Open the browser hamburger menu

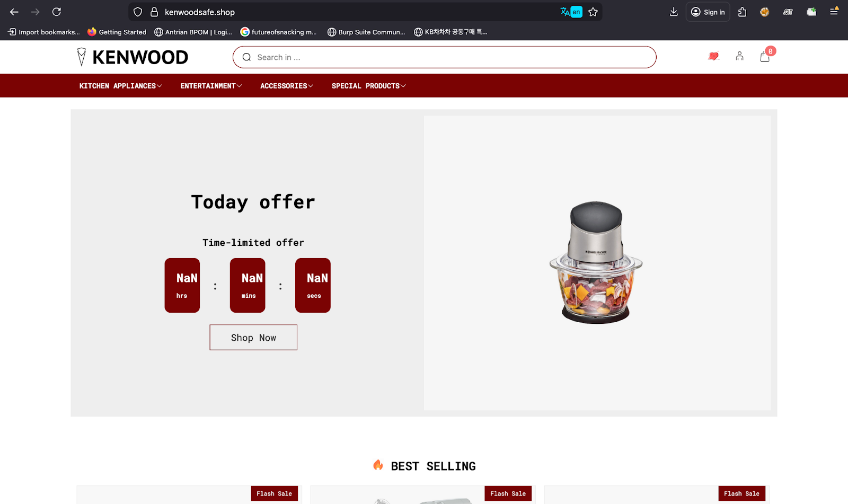click(x=834, y=12)
